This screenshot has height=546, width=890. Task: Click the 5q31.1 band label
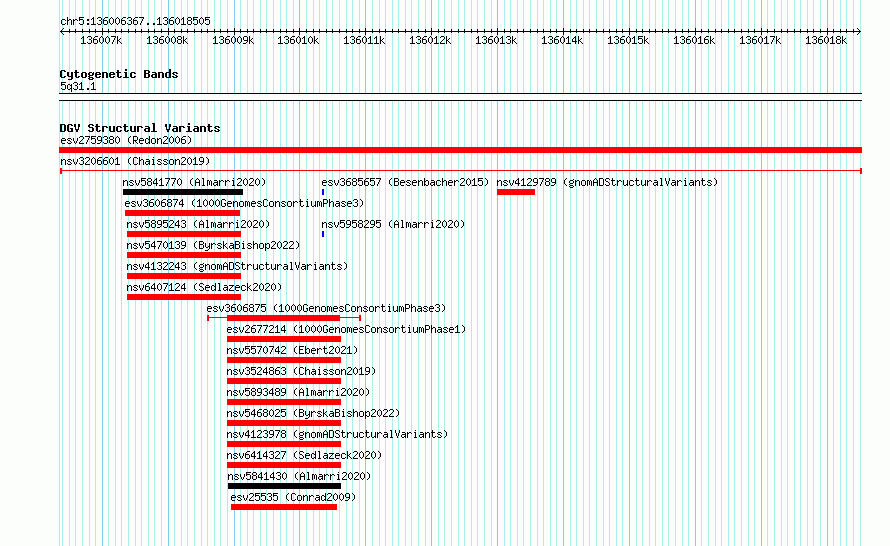tap(78, 86)
